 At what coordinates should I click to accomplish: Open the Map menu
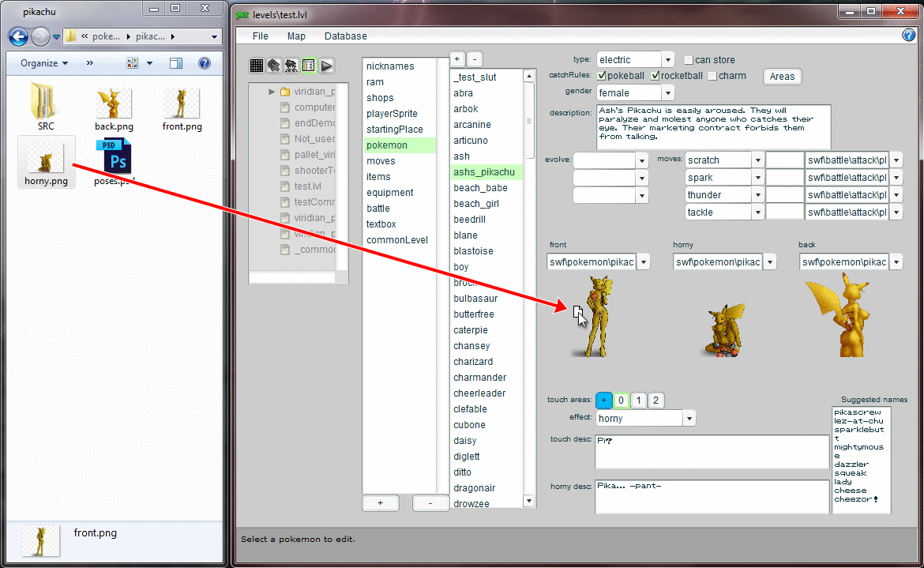click(x=296, y=36)
